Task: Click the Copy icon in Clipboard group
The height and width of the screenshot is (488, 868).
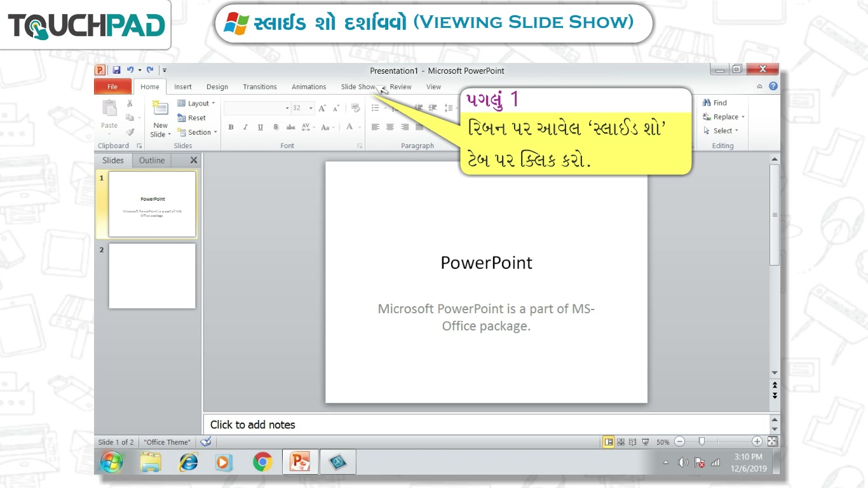Action: pos(130,118)
